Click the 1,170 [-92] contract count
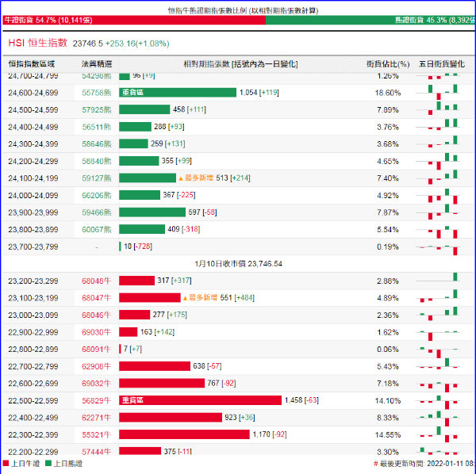 [270, 434]
